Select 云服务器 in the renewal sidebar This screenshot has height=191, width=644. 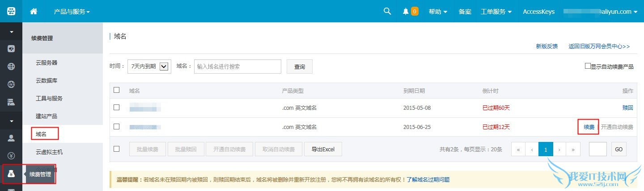point(47,63)
